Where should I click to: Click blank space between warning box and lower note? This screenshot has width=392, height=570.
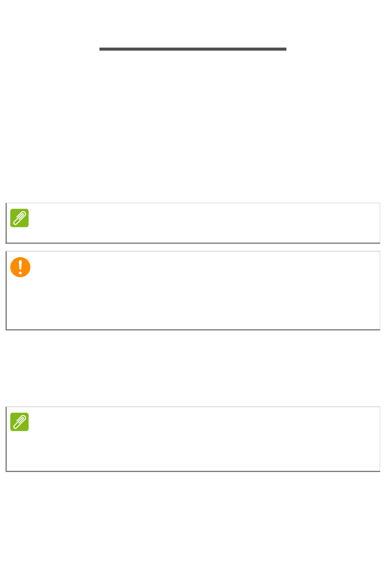click(x=193, y=367)
